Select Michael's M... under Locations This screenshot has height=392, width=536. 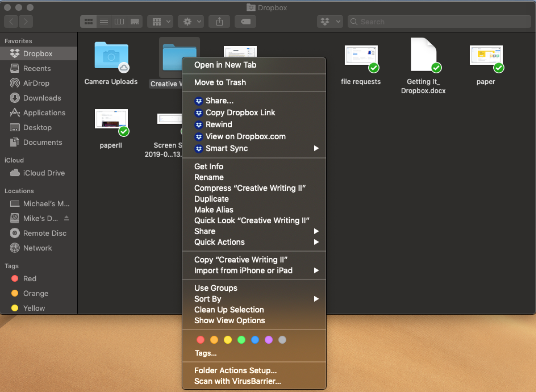39,204
